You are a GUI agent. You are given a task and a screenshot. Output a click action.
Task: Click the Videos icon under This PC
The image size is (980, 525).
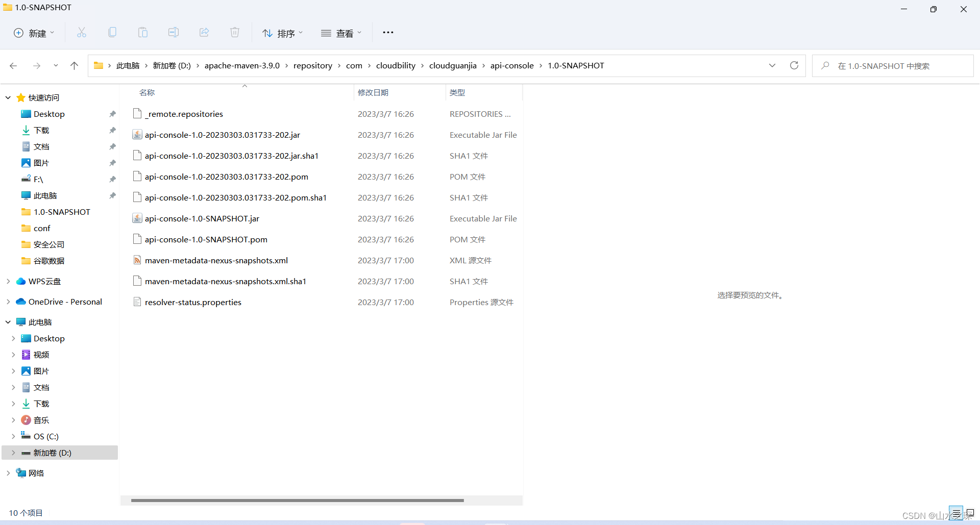(26, 355)
